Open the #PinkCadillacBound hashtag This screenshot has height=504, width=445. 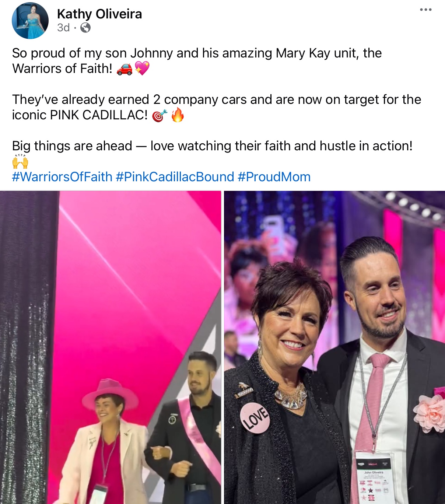[x=175, y=177]
